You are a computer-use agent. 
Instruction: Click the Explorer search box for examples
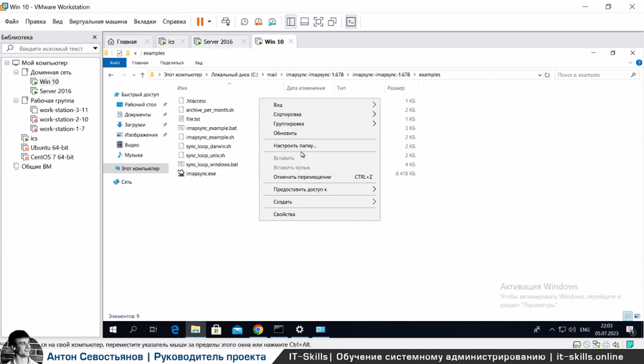pos(596,75)
